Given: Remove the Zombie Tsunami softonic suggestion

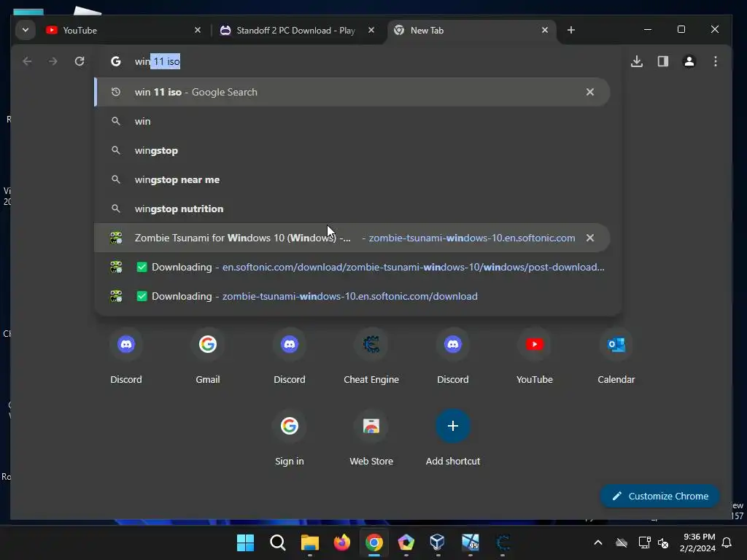Looking at the screenshot, I should coord(589,238).
